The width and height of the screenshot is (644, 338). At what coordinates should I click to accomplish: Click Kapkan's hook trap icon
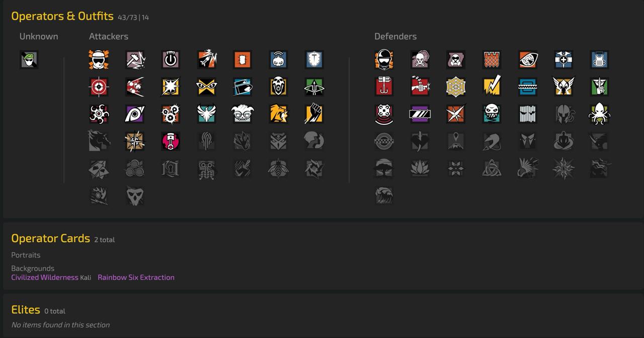(384, 87)
